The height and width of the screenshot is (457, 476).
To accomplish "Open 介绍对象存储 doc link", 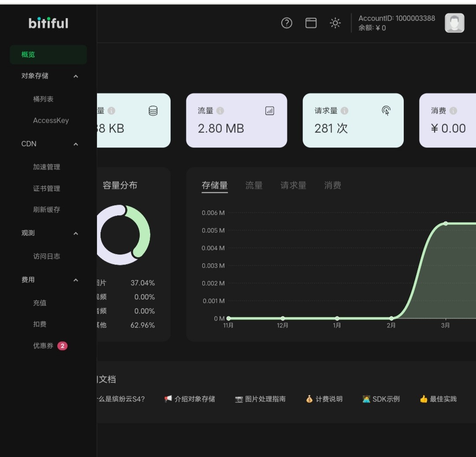I will tap(195, 399).
